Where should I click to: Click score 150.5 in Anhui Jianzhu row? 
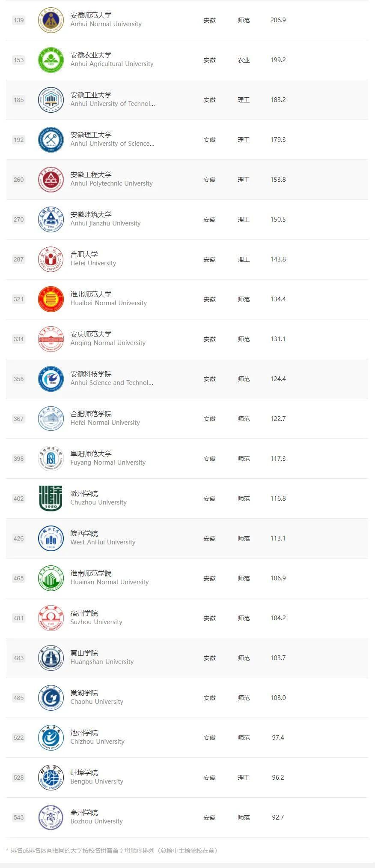278,219
